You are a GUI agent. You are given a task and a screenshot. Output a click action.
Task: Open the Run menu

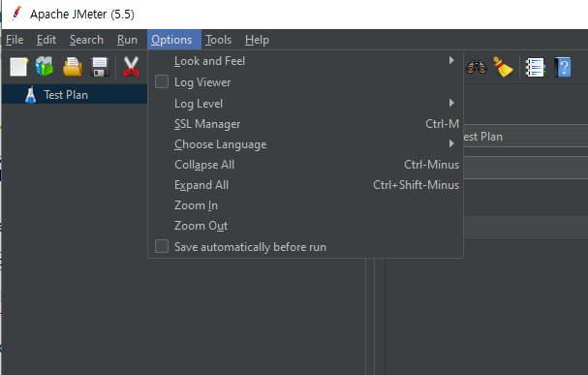[127, 40]
